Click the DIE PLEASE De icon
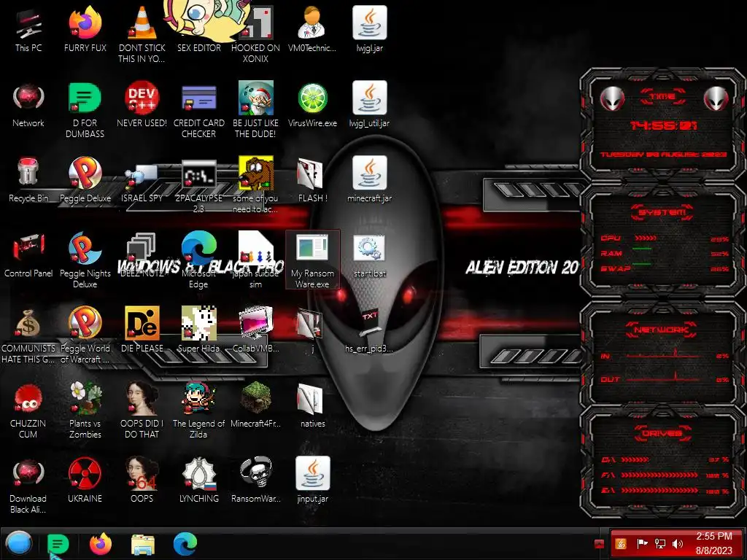This screenshot has height=560, width=747. click(142, 330)
